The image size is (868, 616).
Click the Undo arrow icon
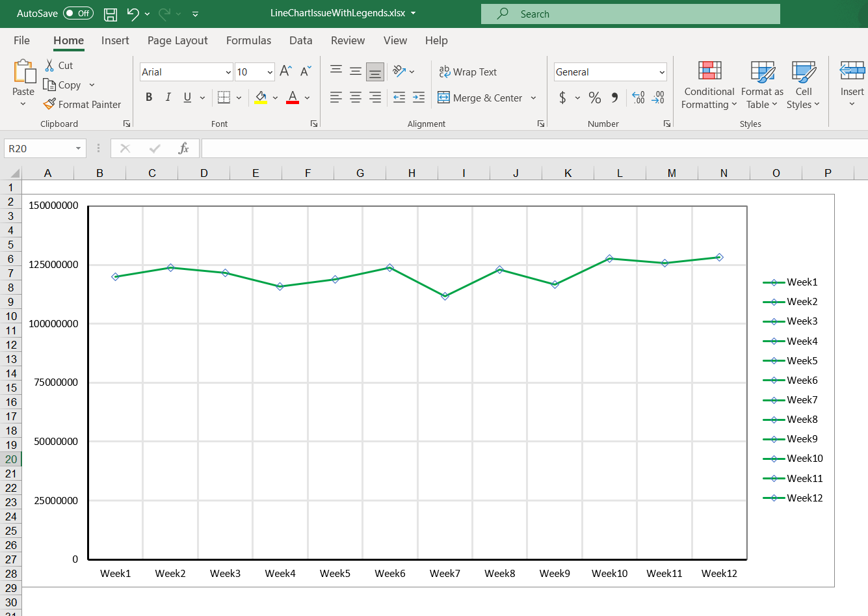coord(133,14)
